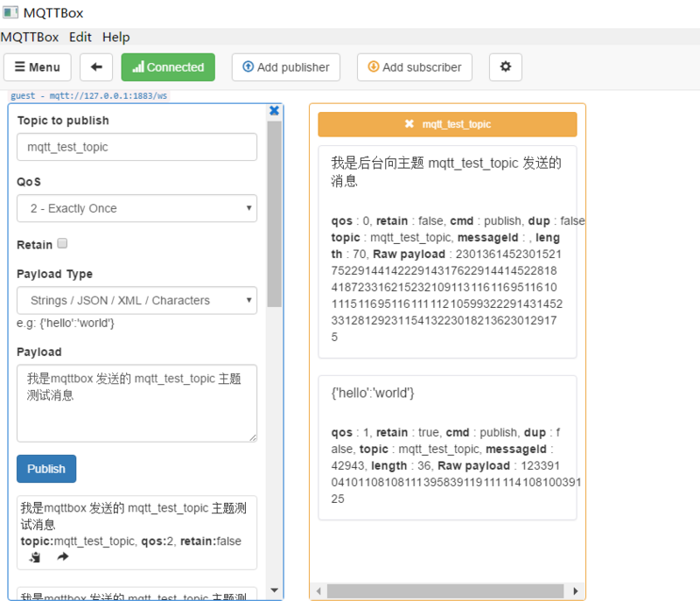Click the back arrow navigation icon
This screenshot has width=700, height=614.
pos(95,66)
